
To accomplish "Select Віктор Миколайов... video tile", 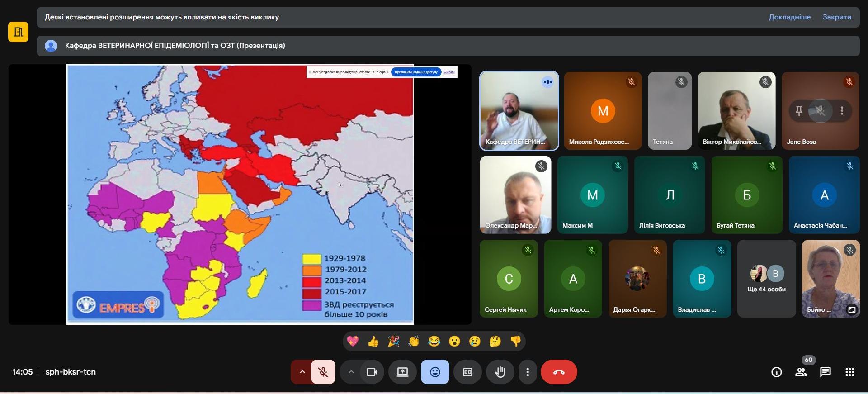I will (736, 111).
